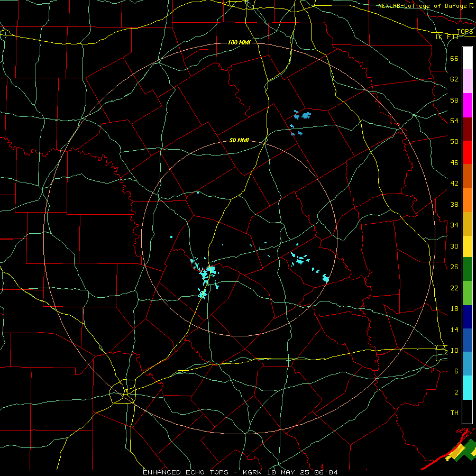Click the 26 legend value
This screenshot has width=476, height=476.
[x=454, y=267]
